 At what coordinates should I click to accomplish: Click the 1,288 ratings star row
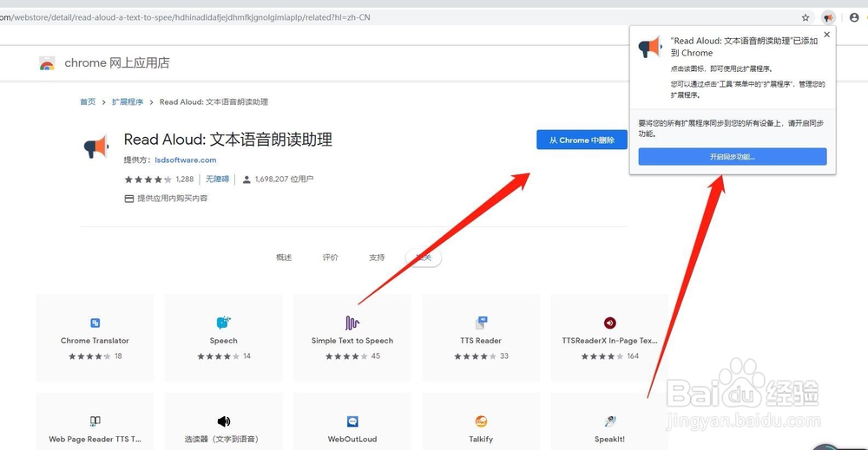coord(148,179)
